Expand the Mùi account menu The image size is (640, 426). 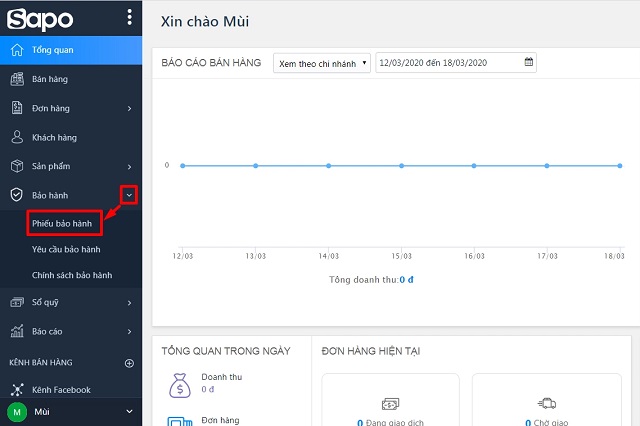click(128, 411)
